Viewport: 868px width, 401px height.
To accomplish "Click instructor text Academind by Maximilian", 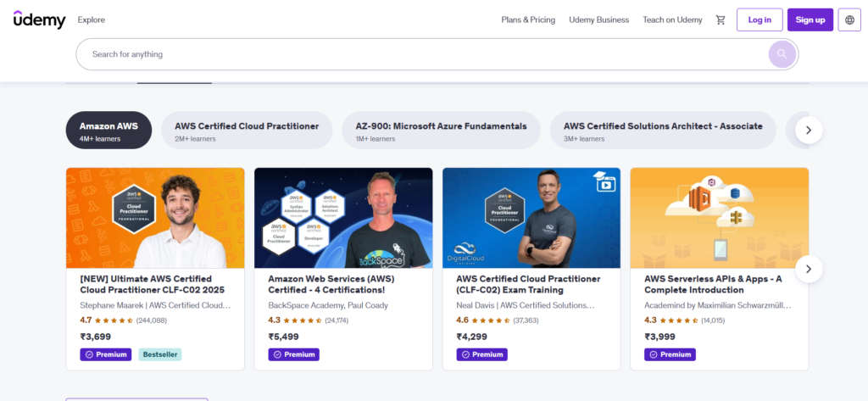I will coord(718,305).
